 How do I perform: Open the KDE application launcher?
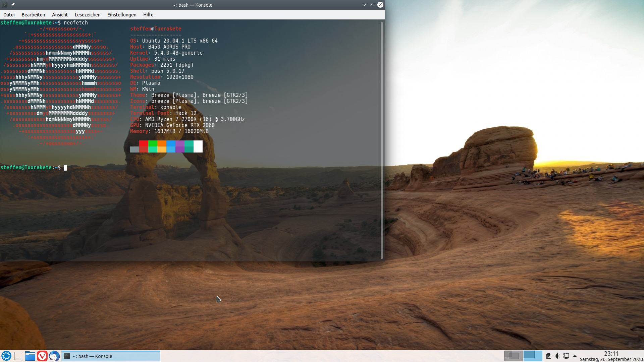(6, 356)
